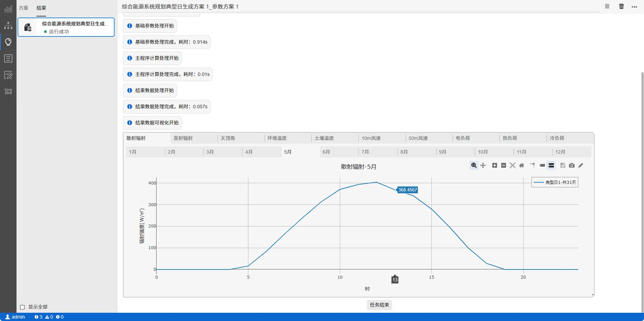Activate the pan tool in chart toolbar
644x321 pixels.
pos(483,165)
